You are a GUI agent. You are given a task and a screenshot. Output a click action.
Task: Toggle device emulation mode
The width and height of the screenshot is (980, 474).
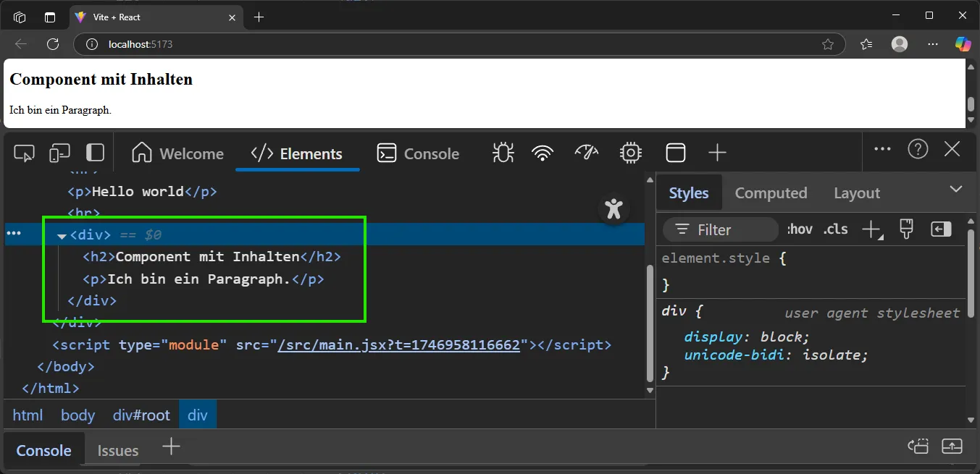click(x=59, y=153)
